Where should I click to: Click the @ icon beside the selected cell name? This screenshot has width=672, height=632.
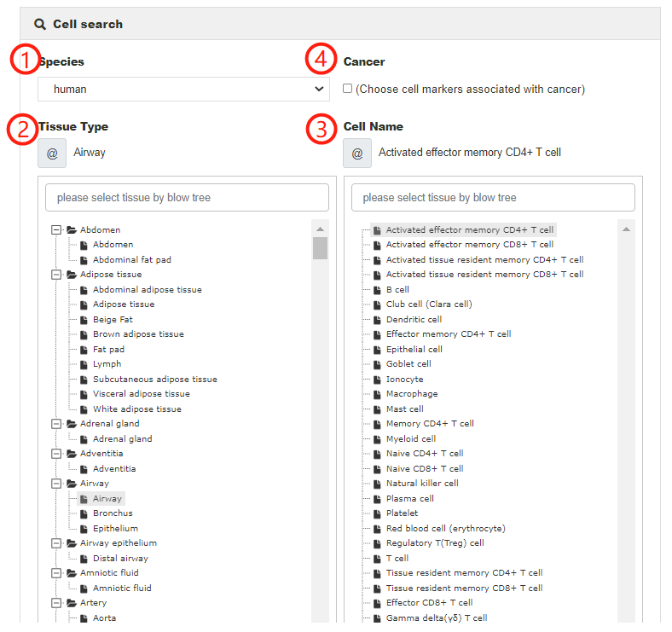[357, 154]
